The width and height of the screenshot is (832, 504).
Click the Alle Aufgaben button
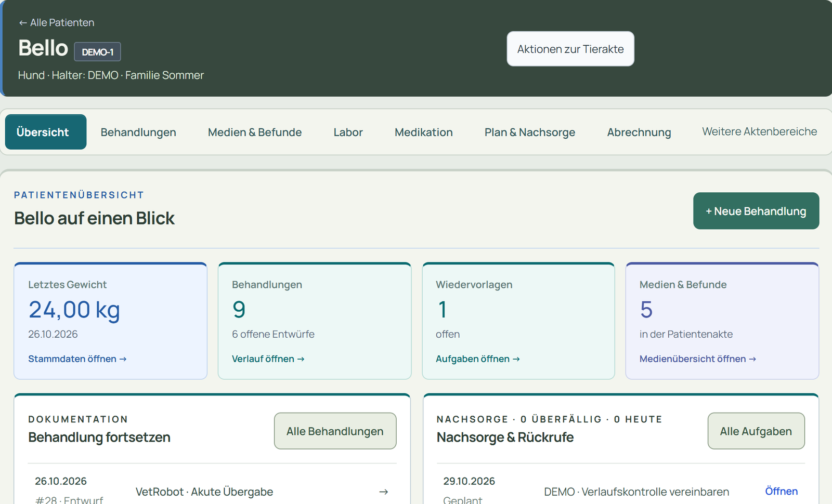756,431
